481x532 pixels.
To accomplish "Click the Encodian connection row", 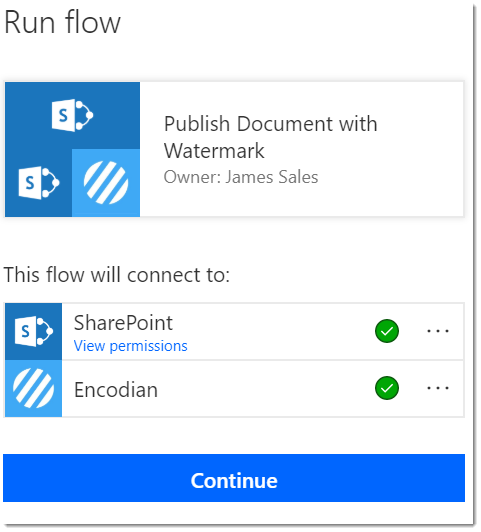I will coord(234,388).
